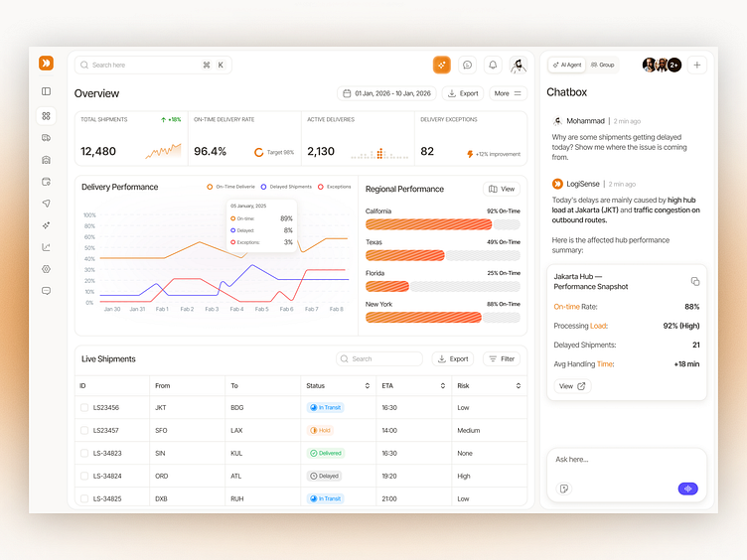Click the orange AI sparkle button
The width and height of the screenshot is (747, 560).
(442, 65)
